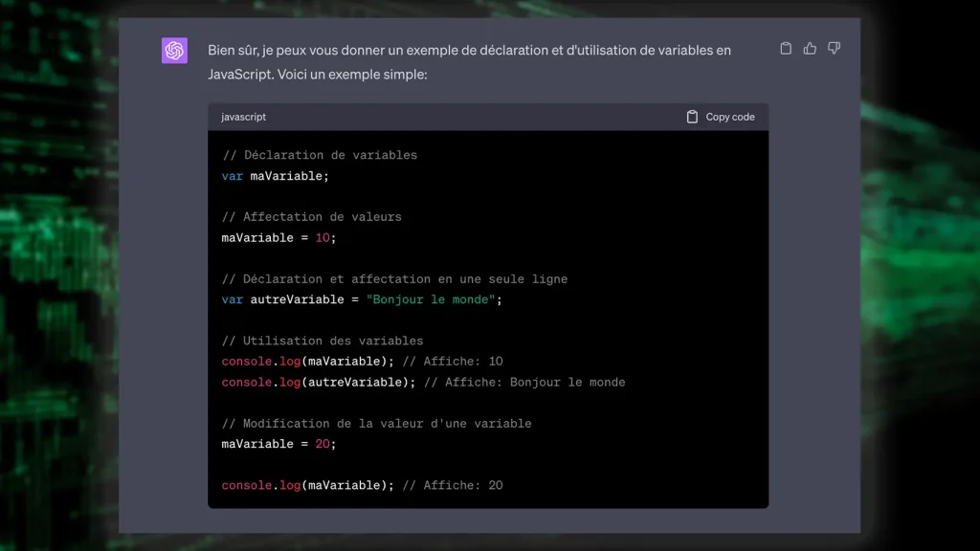The height and width of the screenshot is (551, 980).
Task: Click the "// Déclaration de variables" comment
Action: tap(319, 155)
